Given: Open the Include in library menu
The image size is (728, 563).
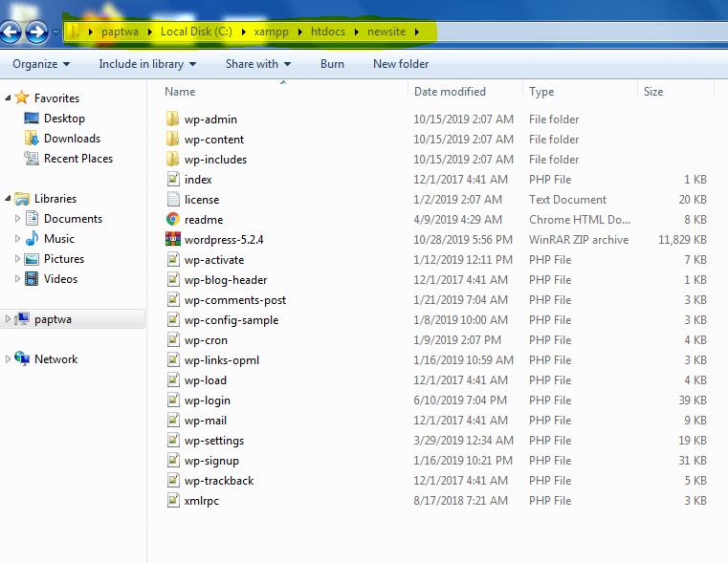Looking at the screenshot, I should [147, 63].
